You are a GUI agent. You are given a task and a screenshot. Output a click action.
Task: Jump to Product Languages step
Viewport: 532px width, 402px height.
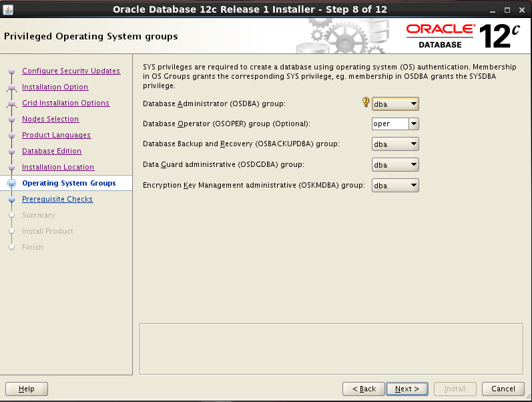pyautogui.click(x=56, y=135)
